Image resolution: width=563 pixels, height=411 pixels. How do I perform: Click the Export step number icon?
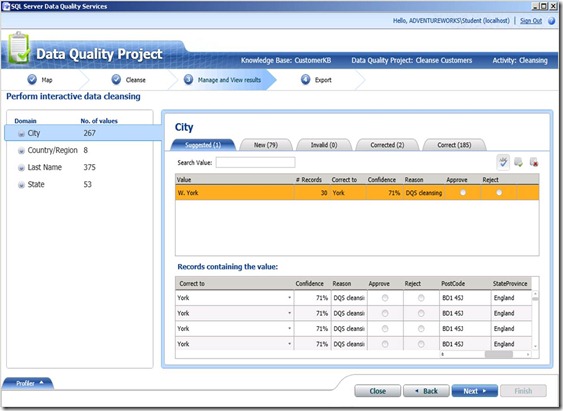tap(306, 79)
